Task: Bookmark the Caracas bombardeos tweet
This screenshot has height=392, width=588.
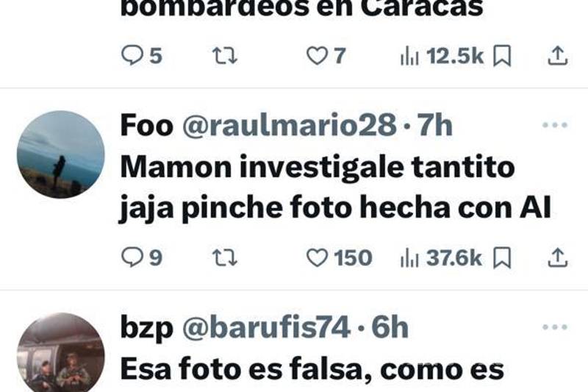Action: 502,56
